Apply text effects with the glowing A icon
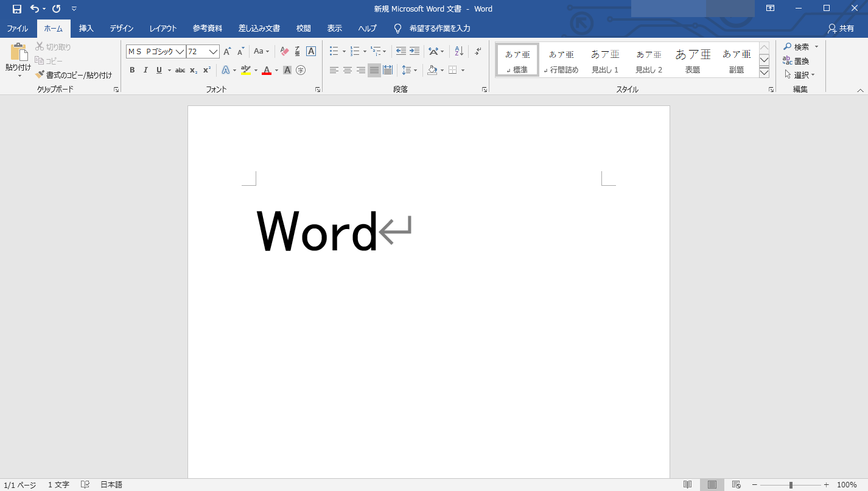Screen dimensions: 868x491 coord(225,70)
